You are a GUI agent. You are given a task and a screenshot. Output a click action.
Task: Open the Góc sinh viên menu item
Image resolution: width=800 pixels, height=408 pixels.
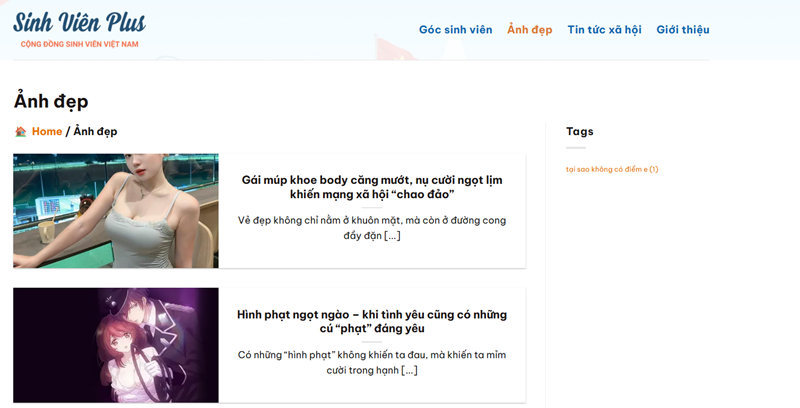pyautogui.click(x=455, y=30)
